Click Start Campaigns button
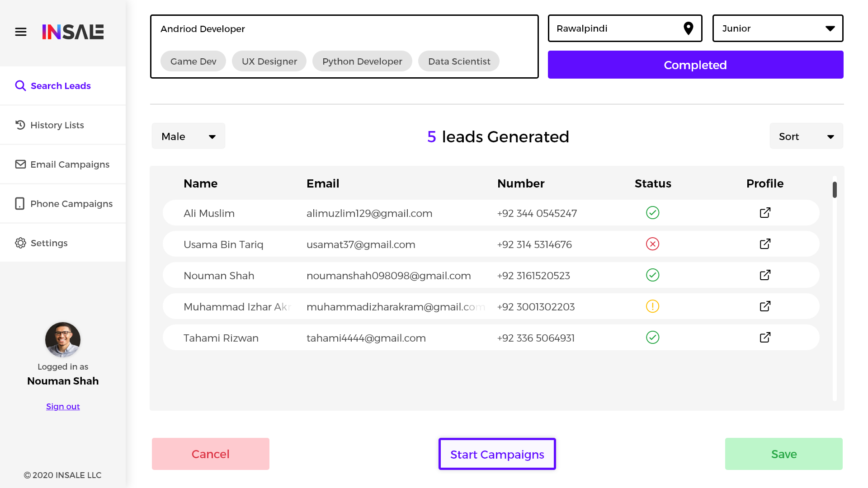868x488 pixels. coord(497,454)
